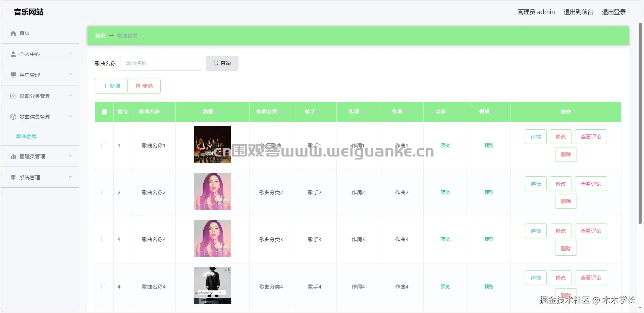644x313 pixels.
Task: Open the 歌曲信息 submenu item
Action: coord(26,136)
